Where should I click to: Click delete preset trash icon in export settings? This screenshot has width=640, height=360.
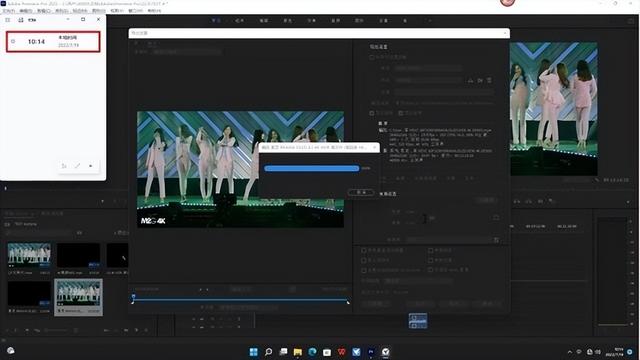(x=489, y=80)
